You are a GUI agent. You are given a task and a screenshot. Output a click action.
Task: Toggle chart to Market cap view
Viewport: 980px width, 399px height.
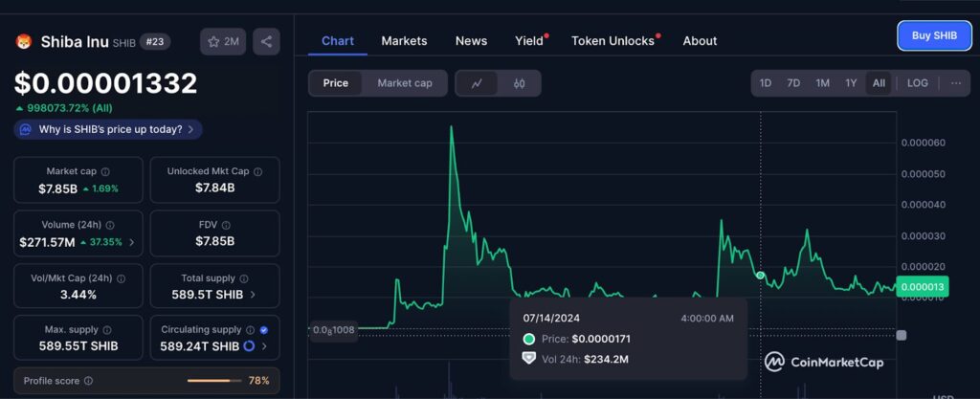tap(404, 83)
